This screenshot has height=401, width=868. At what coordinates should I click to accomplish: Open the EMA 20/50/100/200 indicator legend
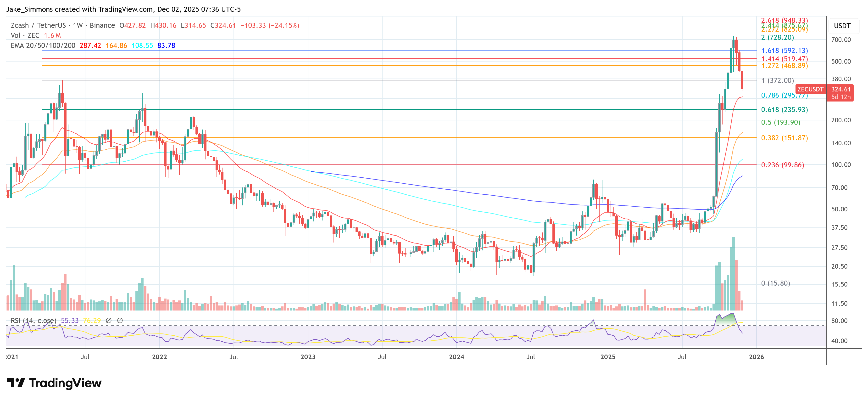click(x=43, y=45)
